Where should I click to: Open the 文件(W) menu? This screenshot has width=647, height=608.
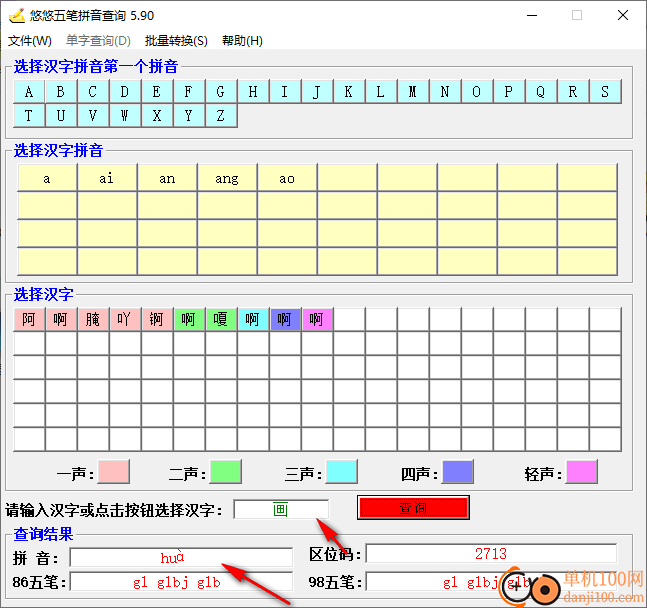pos(30,41)
